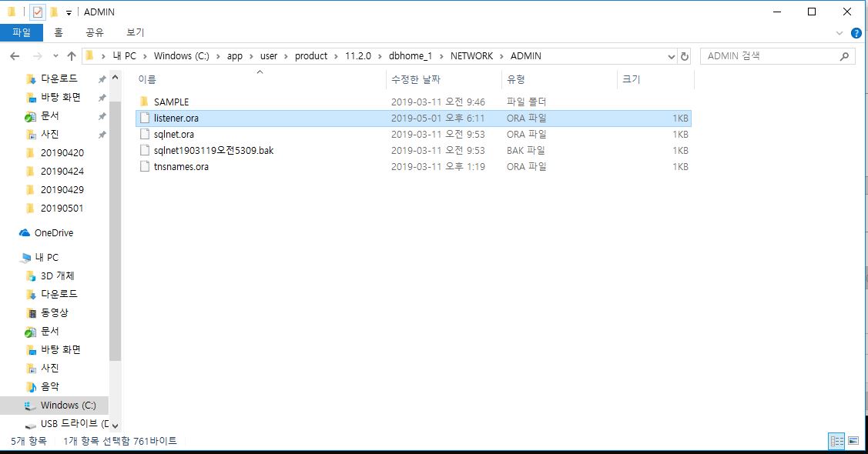Open pinned 사진 in quick access
The image size is (868, 454).
49,135
